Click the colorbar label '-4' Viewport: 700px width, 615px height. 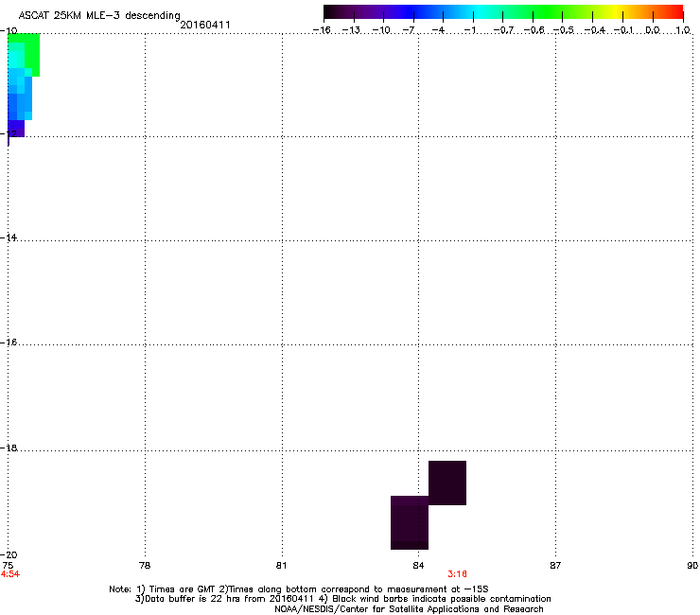[x=438, y=30]
